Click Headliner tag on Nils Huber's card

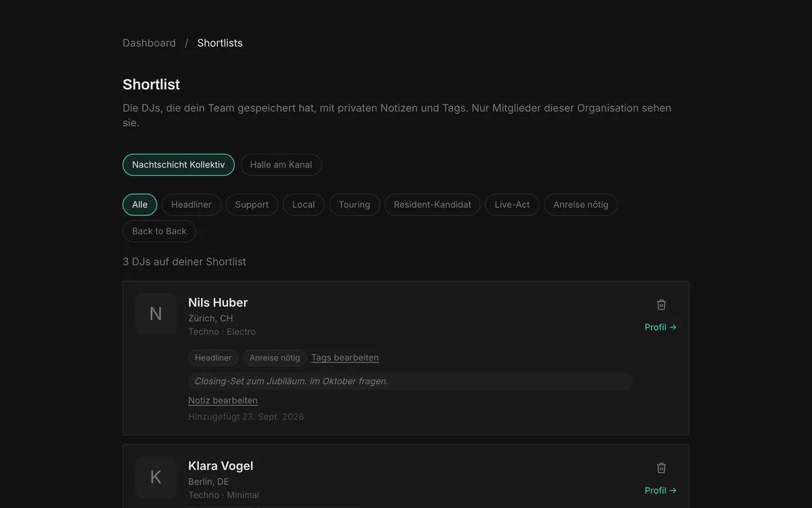click(x=213, y=358)
